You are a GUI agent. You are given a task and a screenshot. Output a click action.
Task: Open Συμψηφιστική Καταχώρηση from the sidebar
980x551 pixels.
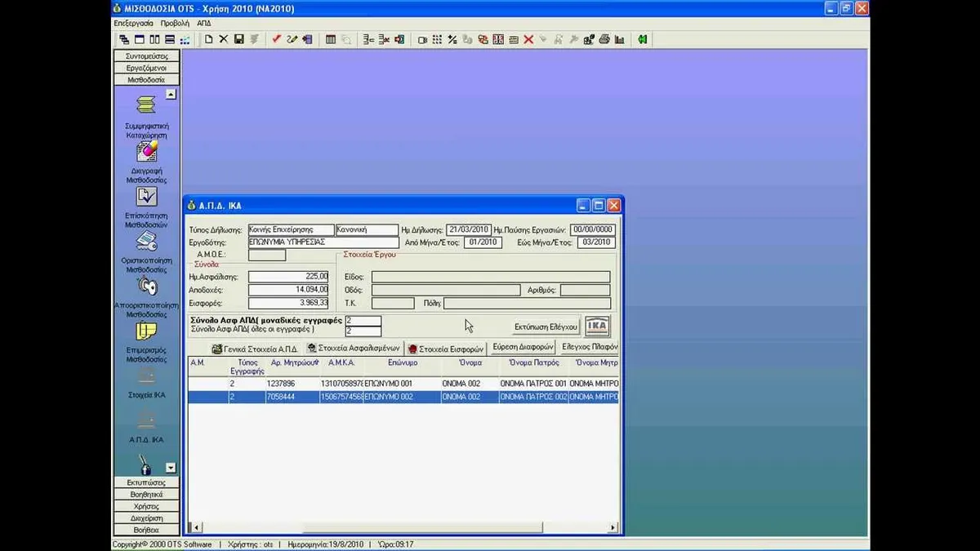[146, 117]
